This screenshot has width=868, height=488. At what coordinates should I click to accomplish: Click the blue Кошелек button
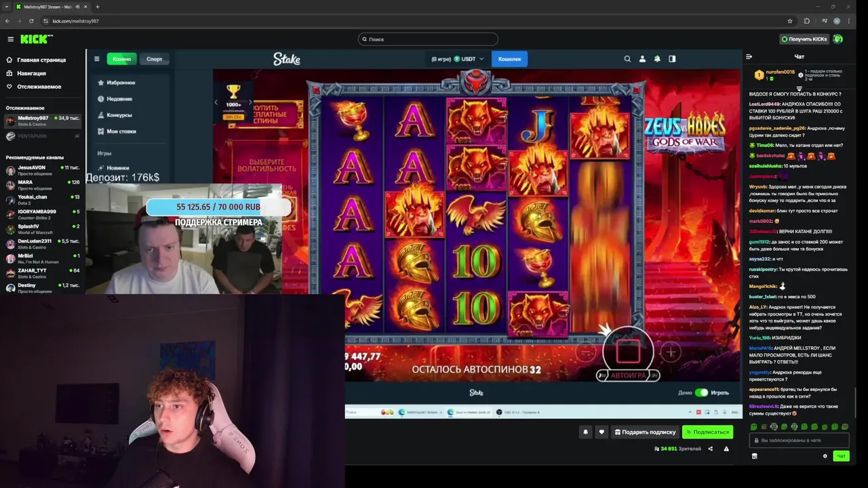pyautogui.click(x=509, y=59)
